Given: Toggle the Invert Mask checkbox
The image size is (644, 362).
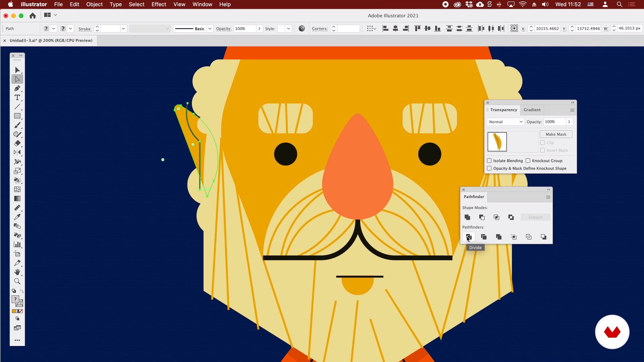Looking at the screenshot, I should click(x=542, y=150).
